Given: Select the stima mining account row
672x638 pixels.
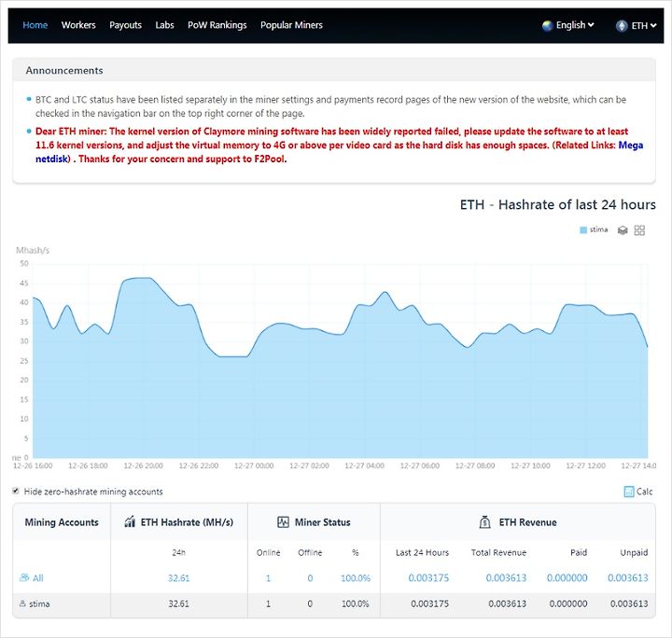Looking at the screenshot, I should (x=334, y=603).
